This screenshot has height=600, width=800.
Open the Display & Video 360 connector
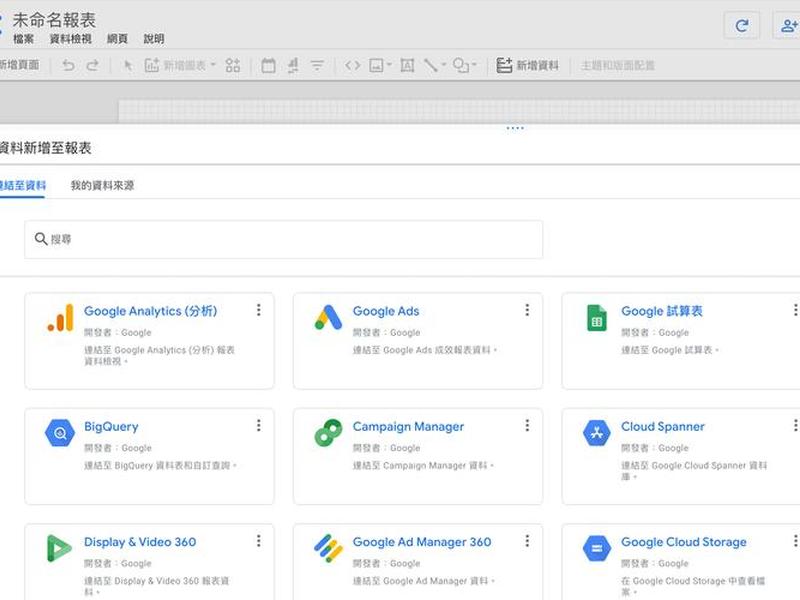click(x=140, y=542)
